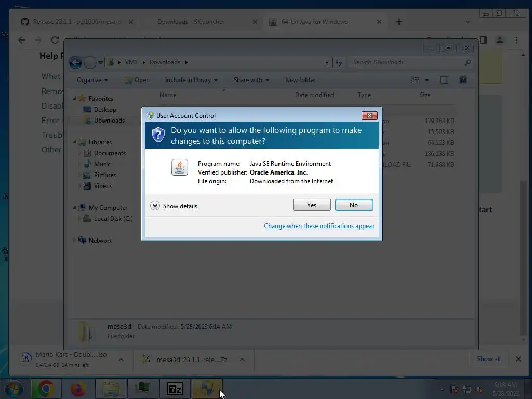Image resolution: width=532 pixels, height=399 pixels.
Task: Open the address bar history dropdown
Action: (x=327, y=62)
